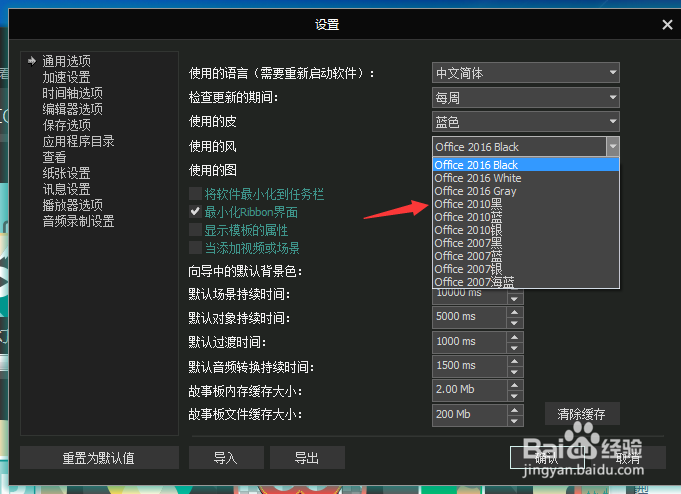Select 播放器选项 in sidebar
The height and width of the screenshot is (494, 681).
point(73,205)
